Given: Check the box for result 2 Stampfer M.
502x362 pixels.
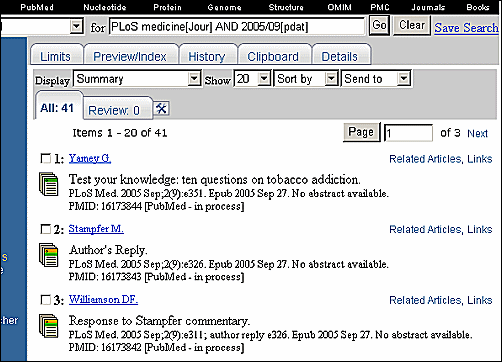Looking at the screenshot, I should pos(45,229).
